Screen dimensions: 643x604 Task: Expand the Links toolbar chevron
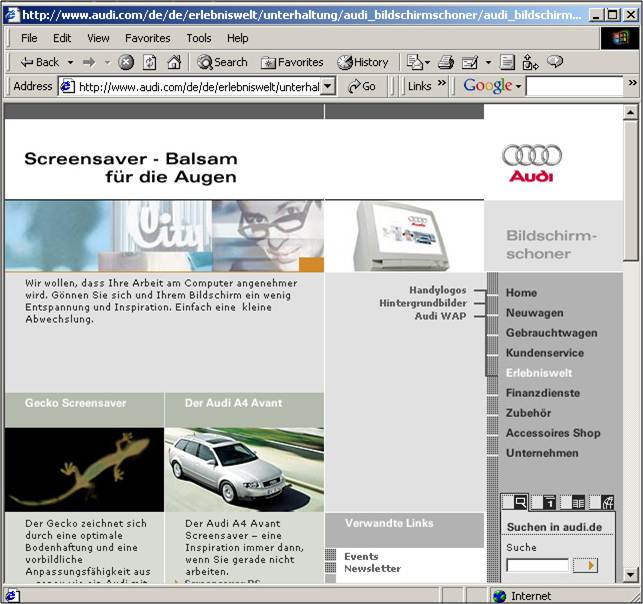tap(441, 86)
